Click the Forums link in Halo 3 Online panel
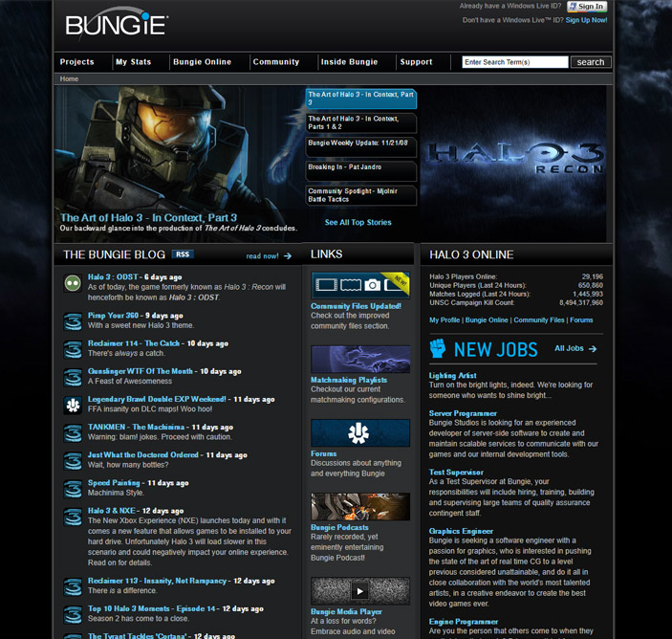Viewport: 672px width, 639px height. click(x=581, y=319)
